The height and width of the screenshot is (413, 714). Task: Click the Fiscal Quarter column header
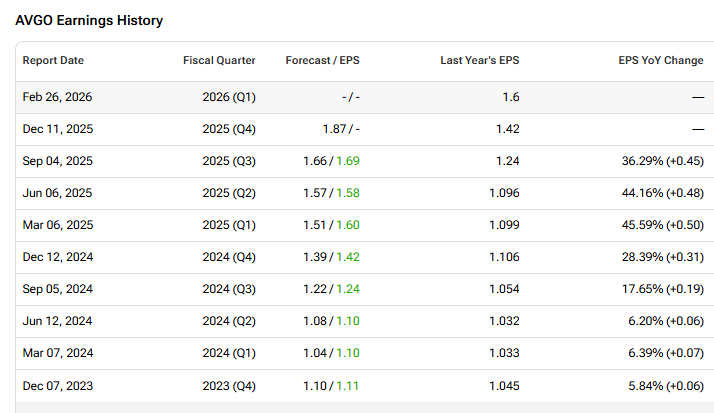point(219,61)
